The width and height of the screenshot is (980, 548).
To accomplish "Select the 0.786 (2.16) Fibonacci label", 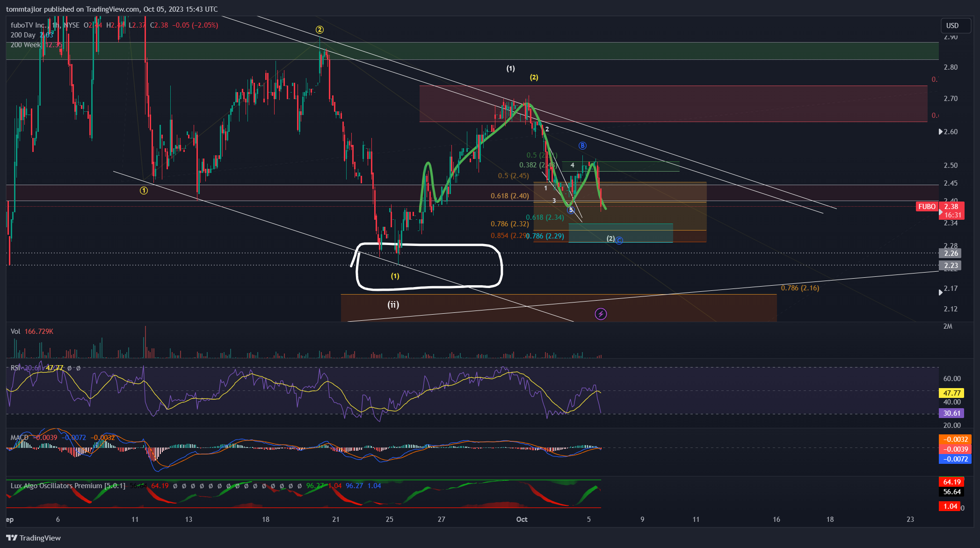I will (x=800, y=288).
